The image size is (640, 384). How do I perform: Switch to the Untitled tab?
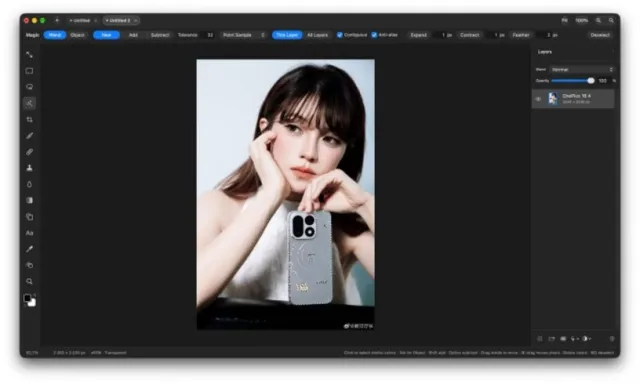coord(81,20)
